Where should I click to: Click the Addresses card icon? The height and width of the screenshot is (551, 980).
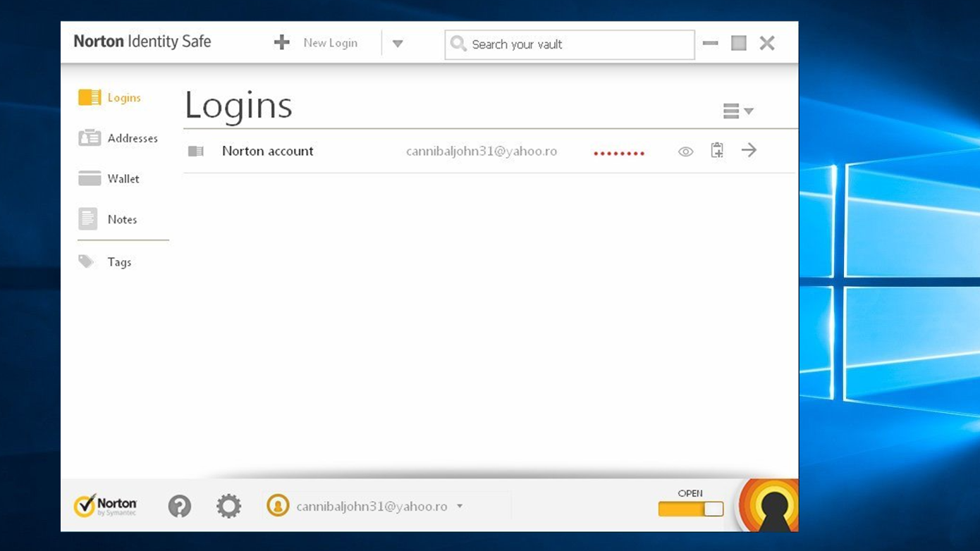click(x=90, y=138)
